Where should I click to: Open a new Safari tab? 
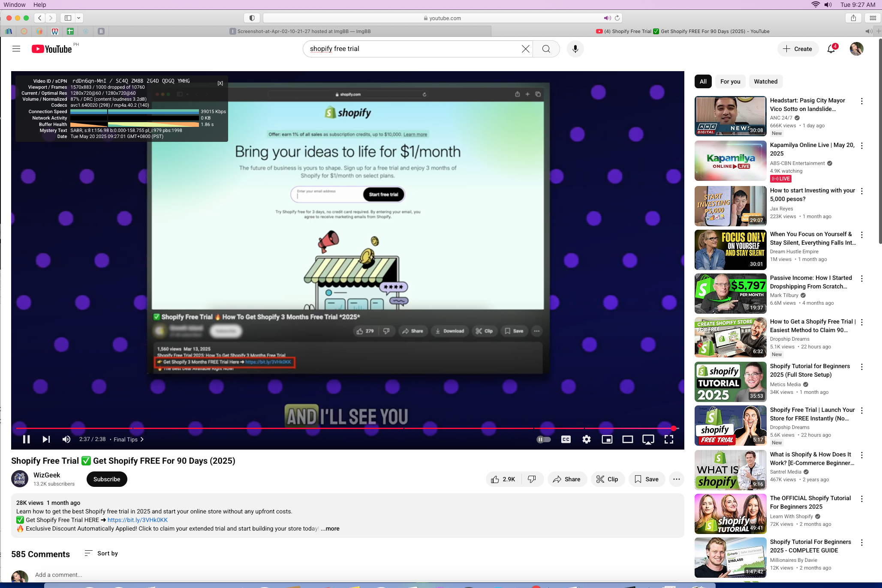point(879,31)
